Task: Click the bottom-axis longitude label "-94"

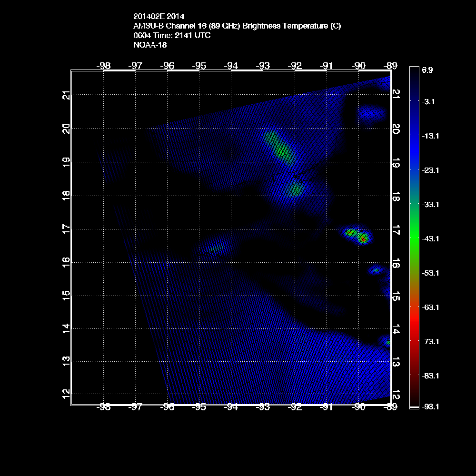Action: pyautogui.click(x=231, y=407)
